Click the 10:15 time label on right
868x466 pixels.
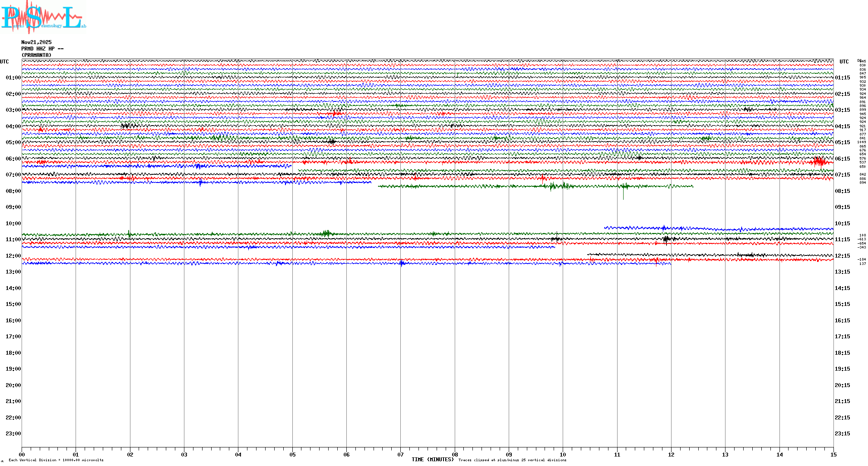842,224
